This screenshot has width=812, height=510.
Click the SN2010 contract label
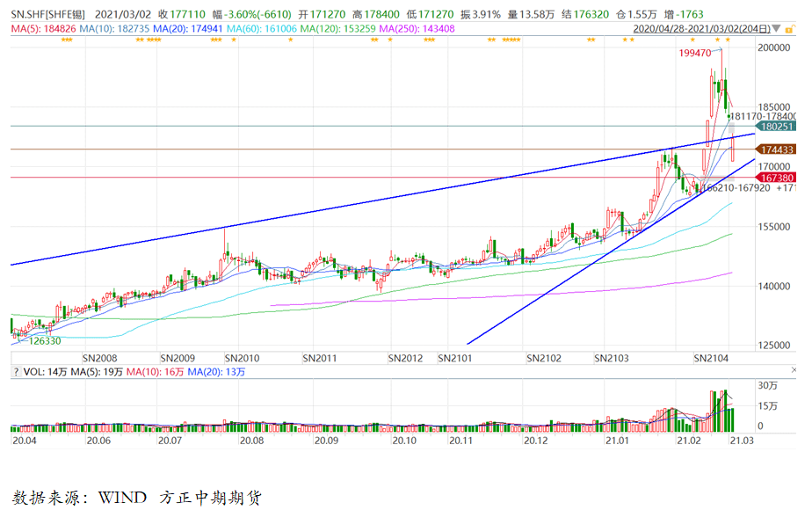[x=242, y=359]
